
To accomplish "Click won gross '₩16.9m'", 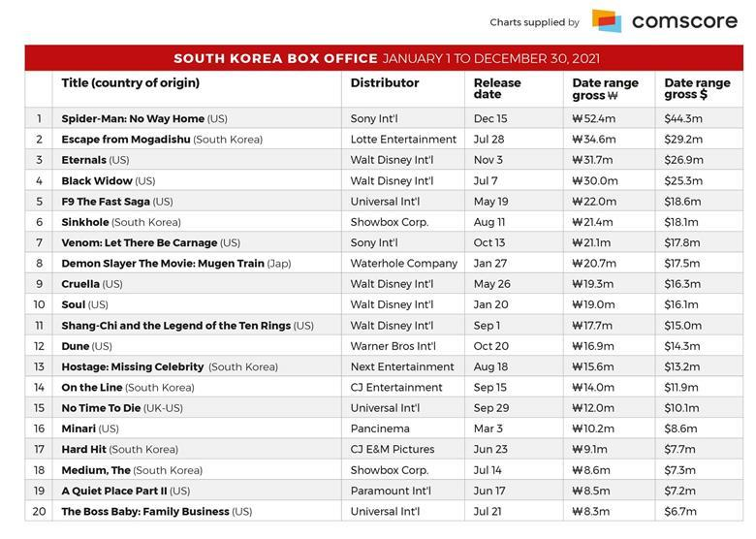I will click(x=593, y=346).
